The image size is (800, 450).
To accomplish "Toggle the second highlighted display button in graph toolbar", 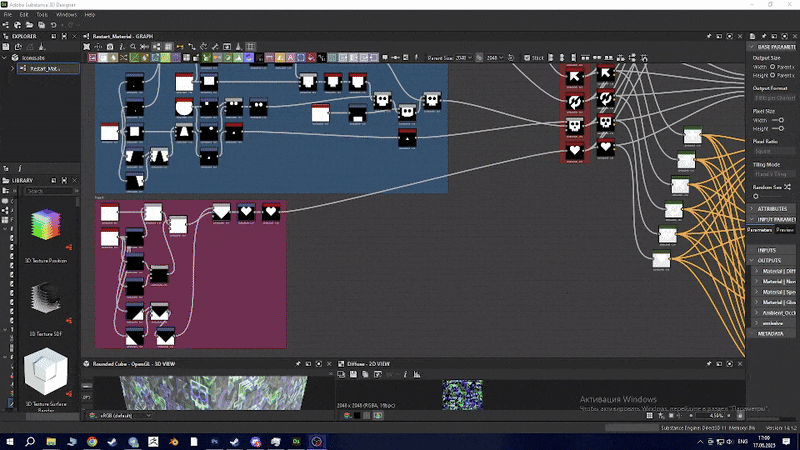I will (x=168, y=46).
